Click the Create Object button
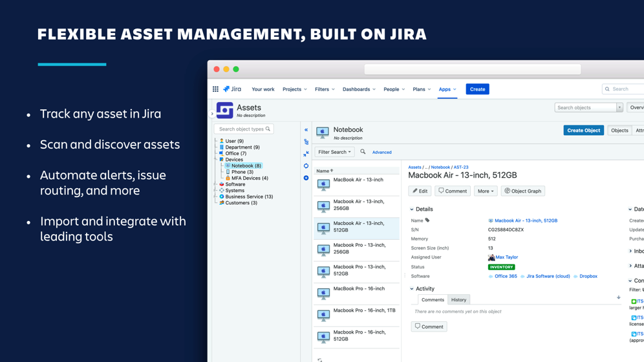The image size is (644, 362). [584, 131]
